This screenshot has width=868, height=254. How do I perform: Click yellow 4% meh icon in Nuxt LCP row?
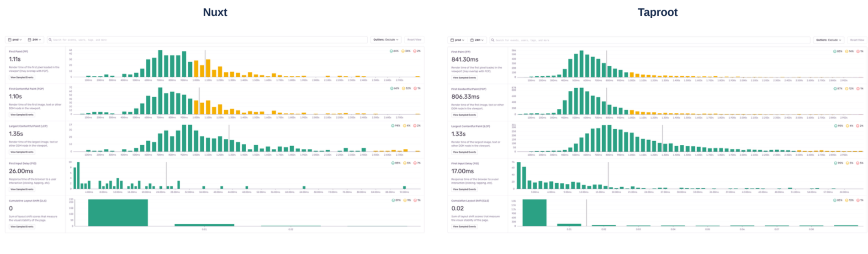[405, 126]
